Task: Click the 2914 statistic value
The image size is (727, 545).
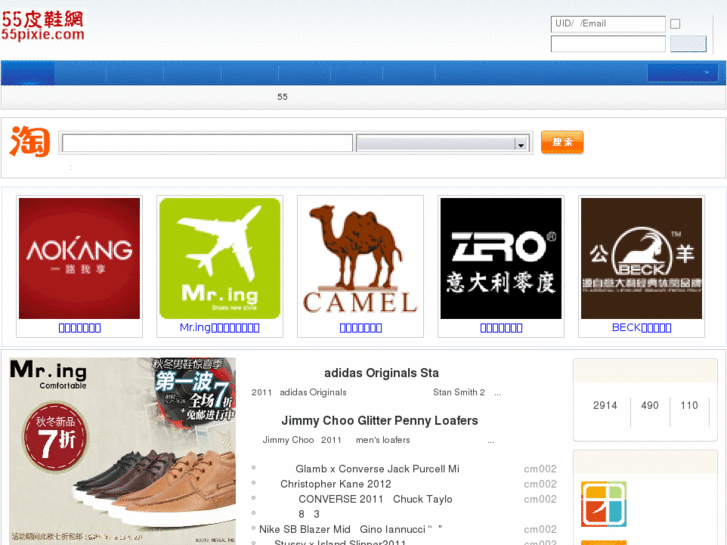Action: (x=605, y=405)
